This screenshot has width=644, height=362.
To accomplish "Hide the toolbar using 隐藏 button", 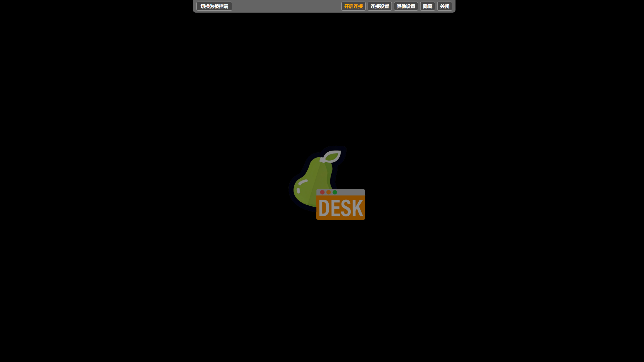I will (x=428, y=6).
